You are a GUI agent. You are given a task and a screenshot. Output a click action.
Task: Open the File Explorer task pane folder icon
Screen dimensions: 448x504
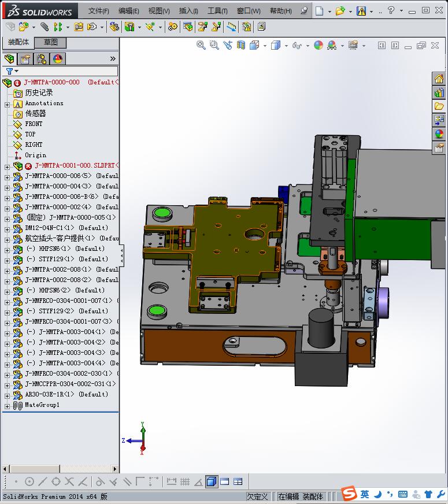click(439, 106)
